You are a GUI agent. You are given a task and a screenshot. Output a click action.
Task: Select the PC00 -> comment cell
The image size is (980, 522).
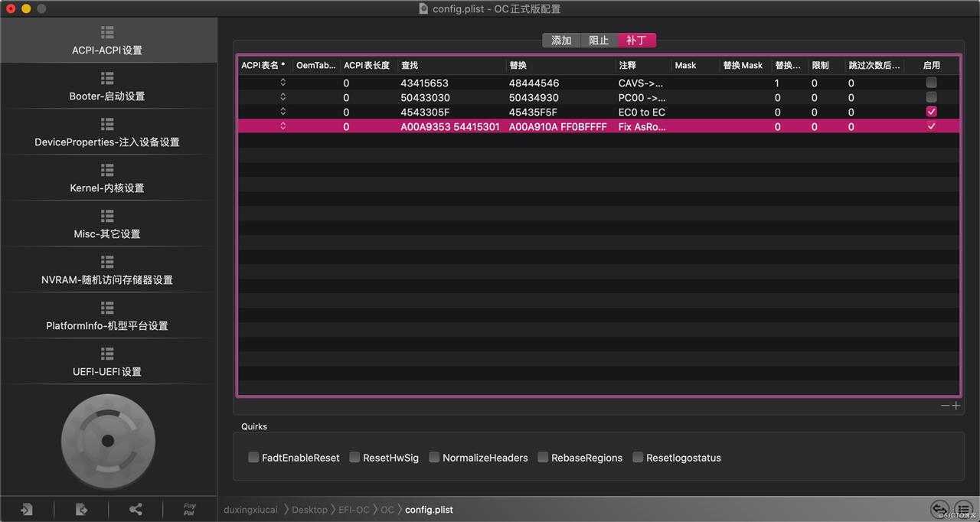642,97
